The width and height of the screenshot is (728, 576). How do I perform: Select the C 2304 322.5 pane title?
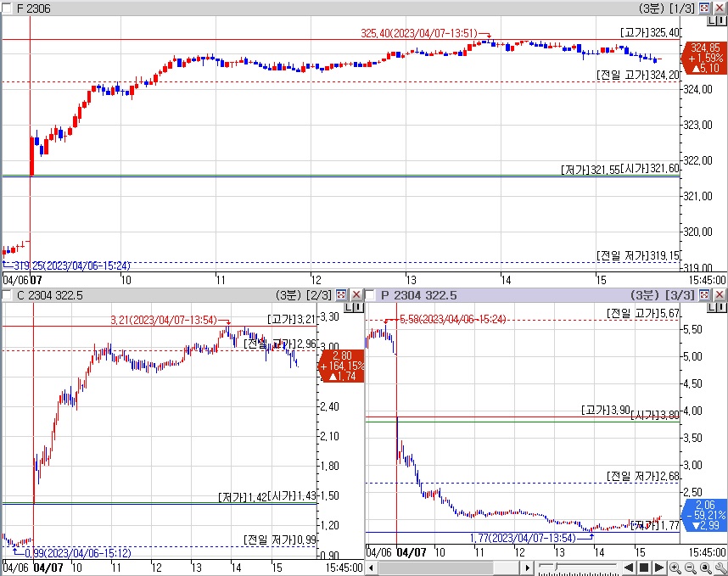point(50,295)
